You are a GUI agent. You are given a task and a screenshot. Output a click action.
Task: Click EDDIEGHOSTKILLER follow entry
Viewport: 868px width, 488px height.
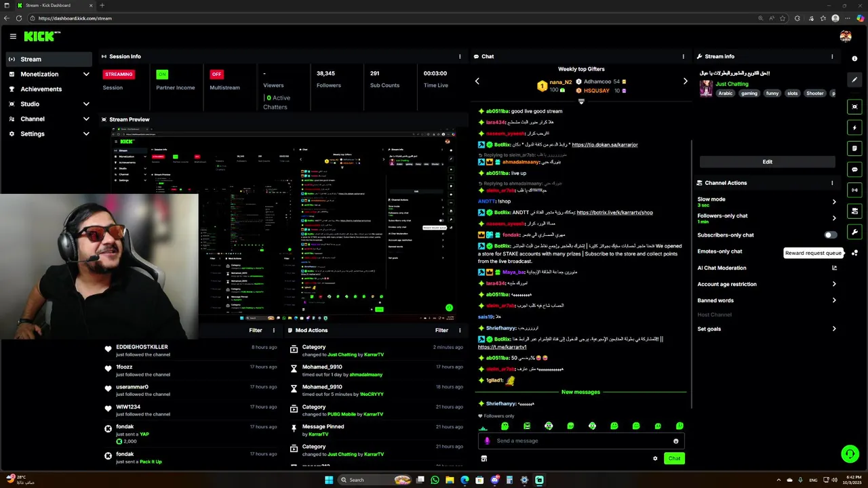(190, 350)
